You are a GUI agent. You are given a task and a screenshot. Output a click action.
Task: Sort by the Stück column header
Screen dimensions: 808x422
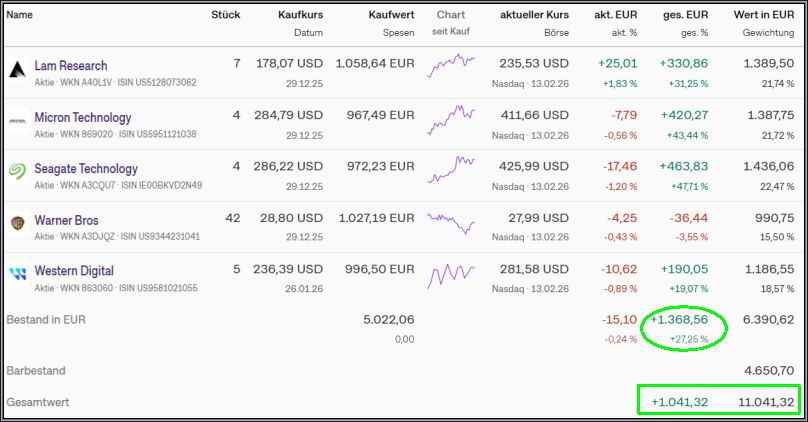coord(226,15)
